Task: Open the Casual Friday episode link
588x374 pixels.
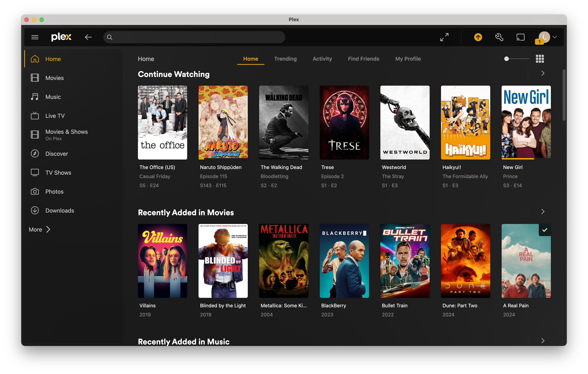Action: click(x=155, y=176)
